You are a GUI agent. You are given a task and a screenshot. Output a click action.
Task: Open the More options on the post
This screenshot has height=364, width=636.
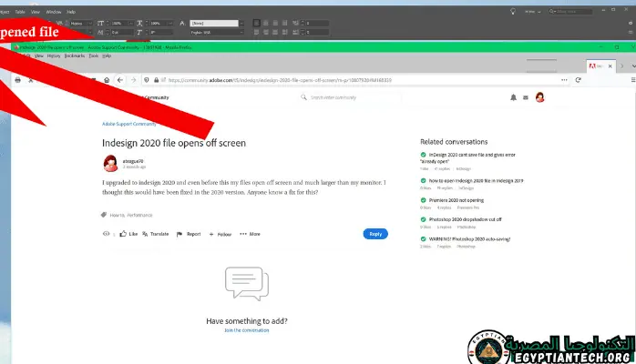click(x=250, y=234)
